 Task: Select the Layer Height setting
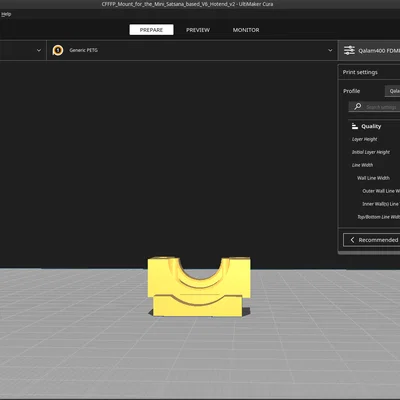point(364,139)
